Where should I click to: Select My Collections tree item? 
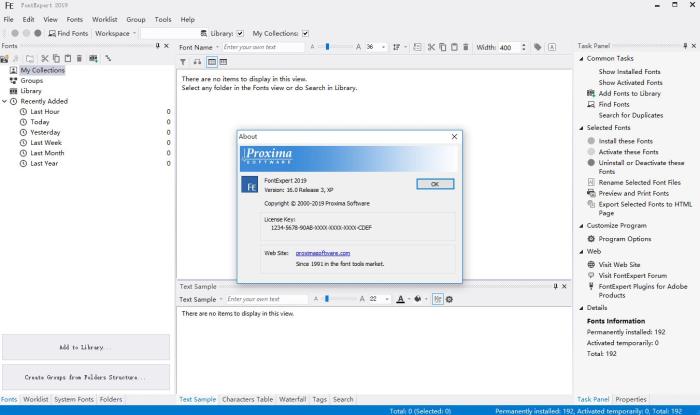(42, 71)
